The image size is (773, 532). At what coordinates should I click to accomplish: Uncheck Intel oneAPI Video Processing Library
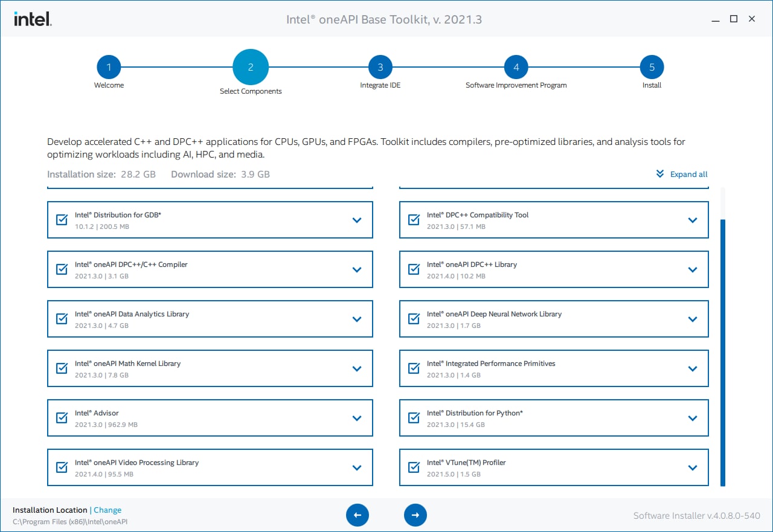pyautogui.click(x=62, y=467)
